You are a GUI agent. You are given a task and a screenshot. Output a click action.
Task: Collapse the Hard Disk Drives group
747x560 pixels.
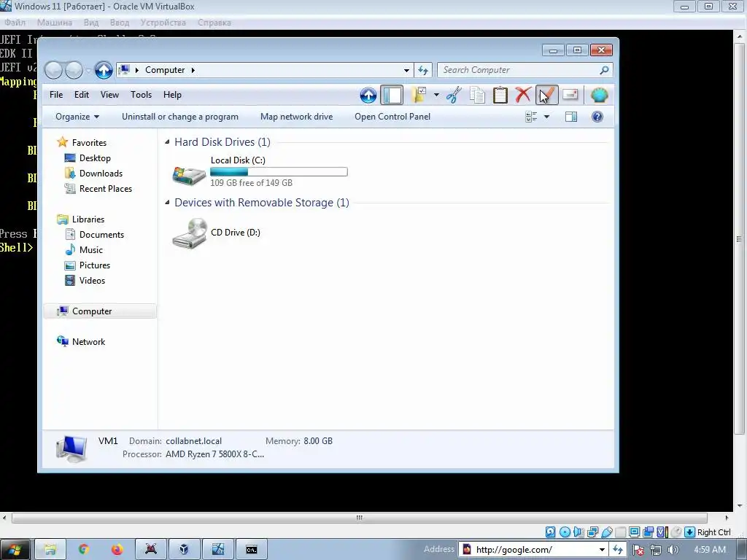point(167,142)
